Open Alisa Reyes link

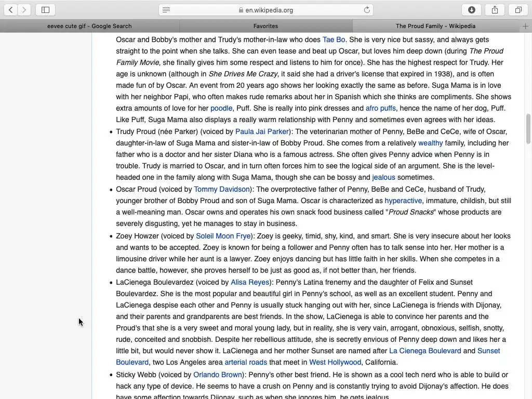click(250, 282)
